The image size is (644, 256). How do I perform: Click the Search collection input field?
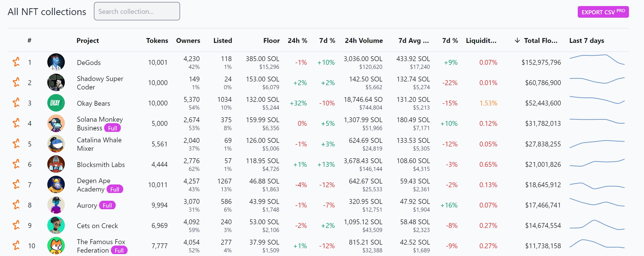(x=137, y=11)
